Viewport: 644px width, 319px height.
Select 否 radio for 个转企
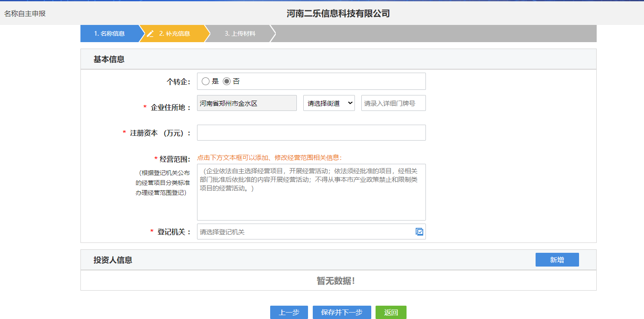pos(227,81)
